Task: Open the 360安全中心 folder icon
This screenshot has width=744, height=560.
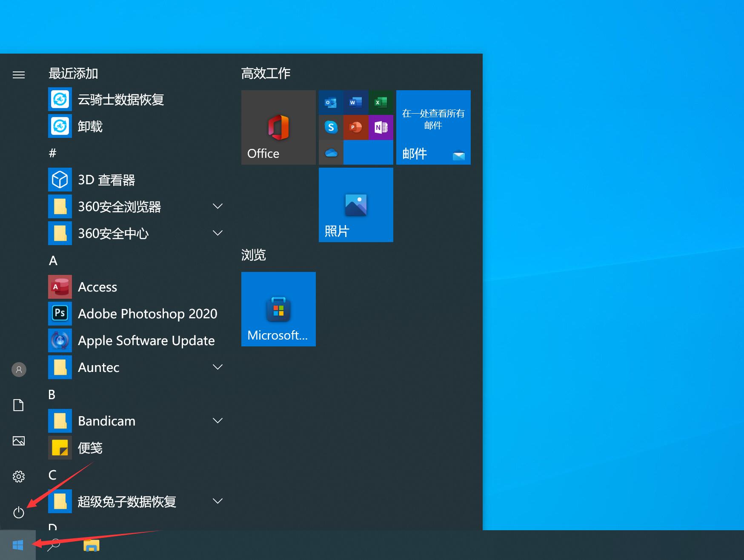Action: [x=60, y=233]
